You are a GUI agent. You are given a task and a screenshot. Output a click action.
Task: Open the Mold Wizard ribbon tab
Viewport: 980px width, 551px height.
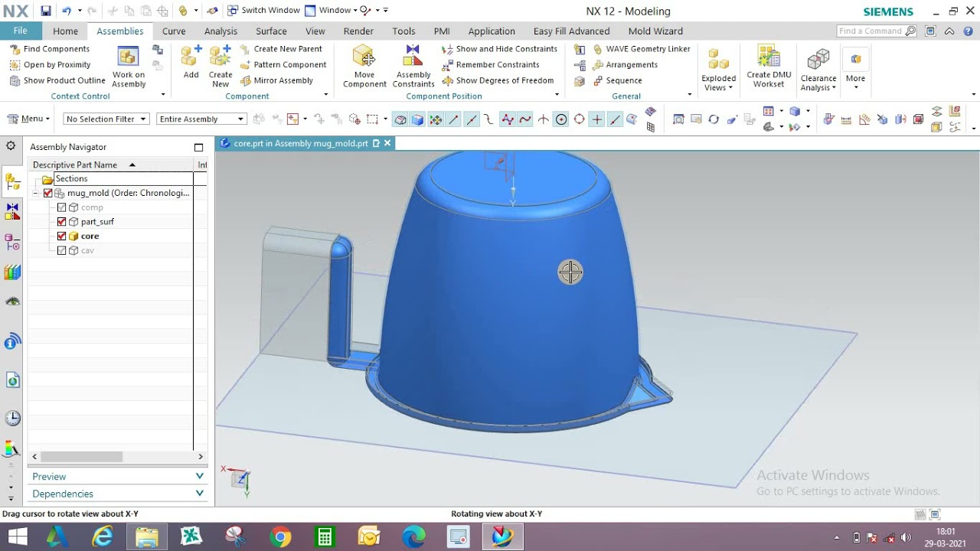point(655,31)
